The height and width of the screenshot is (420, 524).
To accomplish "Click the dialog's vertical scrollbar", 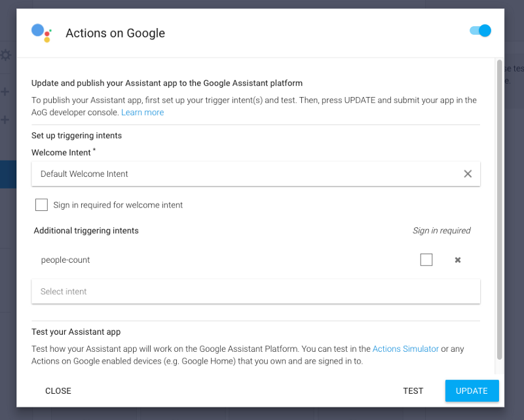I will click(x=500, y=210).
